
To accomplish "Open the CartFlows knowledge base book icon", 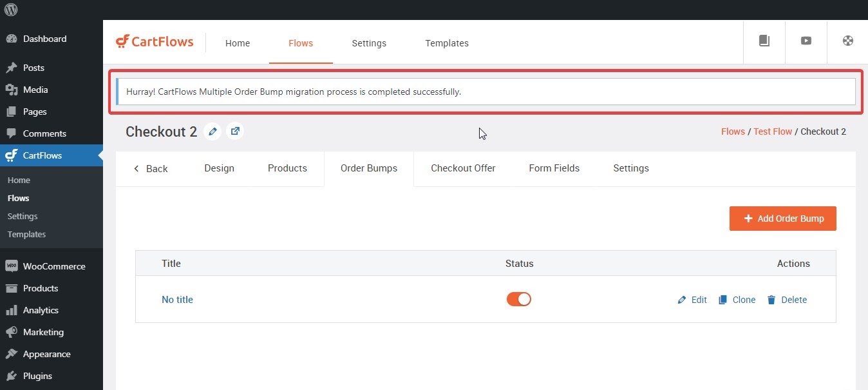I will pyautogui.click(x=764, y=41).
